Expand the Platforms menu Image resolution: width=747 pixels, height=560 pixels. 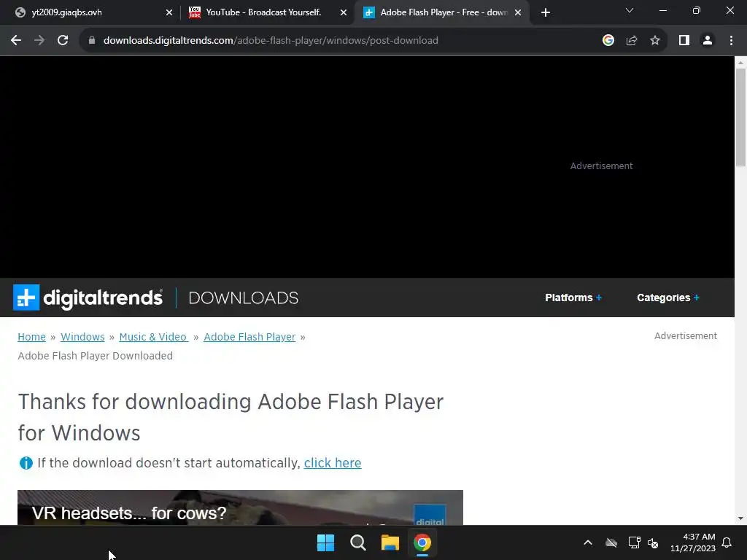(x=573, y=297)
